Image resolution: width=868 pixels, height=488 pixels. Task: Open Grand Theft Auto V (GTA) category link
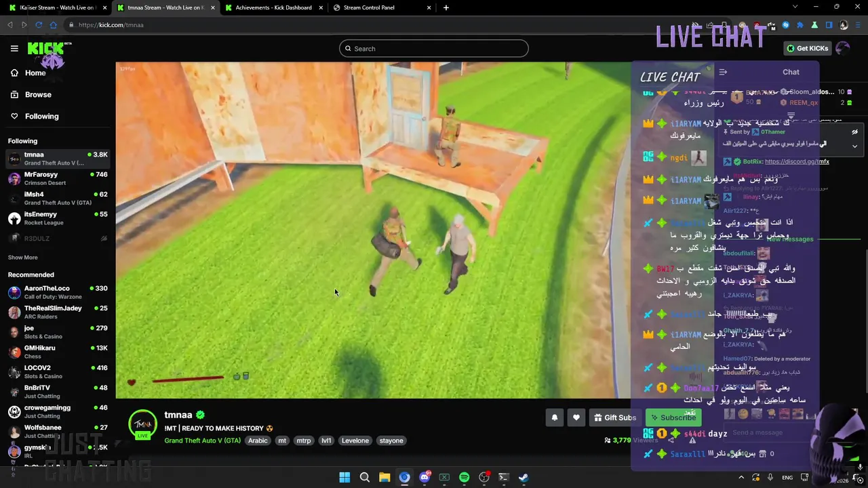pyautogui.click(x=202, y=441)
